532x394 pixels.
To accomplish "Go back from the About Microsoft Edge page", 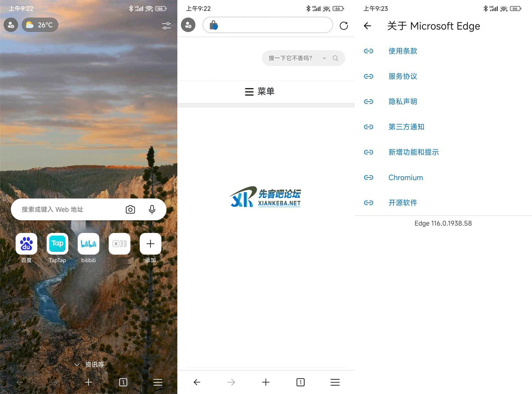I will tap(367, 26).
